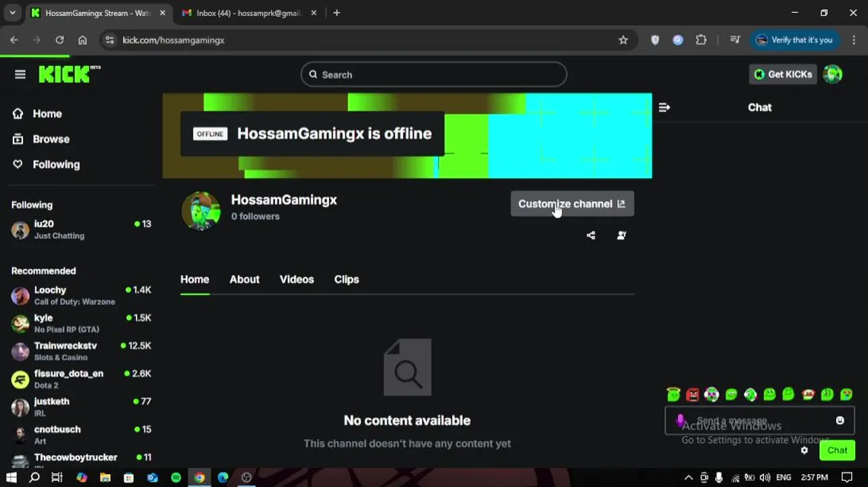This screenshot has width=868, height=487.
Task: Open kyle's recommended channel
Action: click(x=81, y=323)
